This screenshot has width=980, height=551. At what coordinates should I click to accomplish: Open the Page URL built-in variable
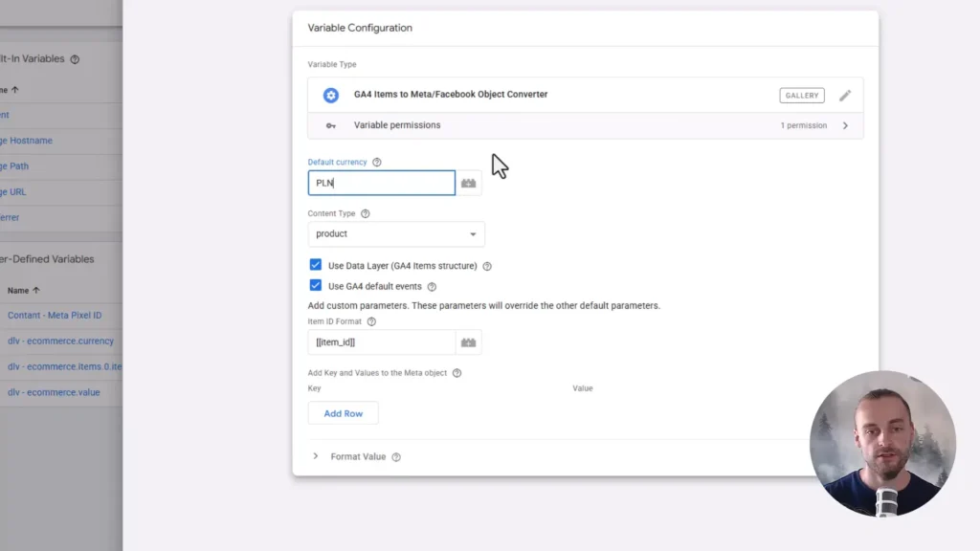13,191
